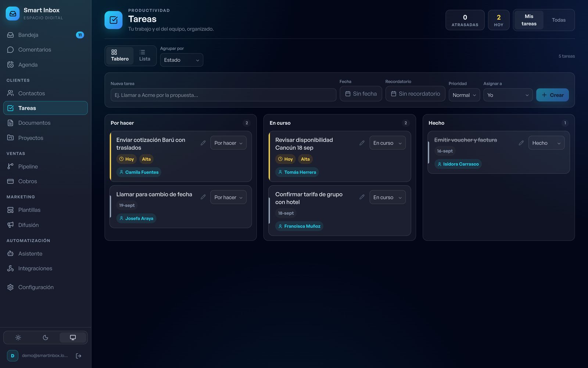Open Integraciones in sidebar
The image size is (588, 368).
[46, 269]
